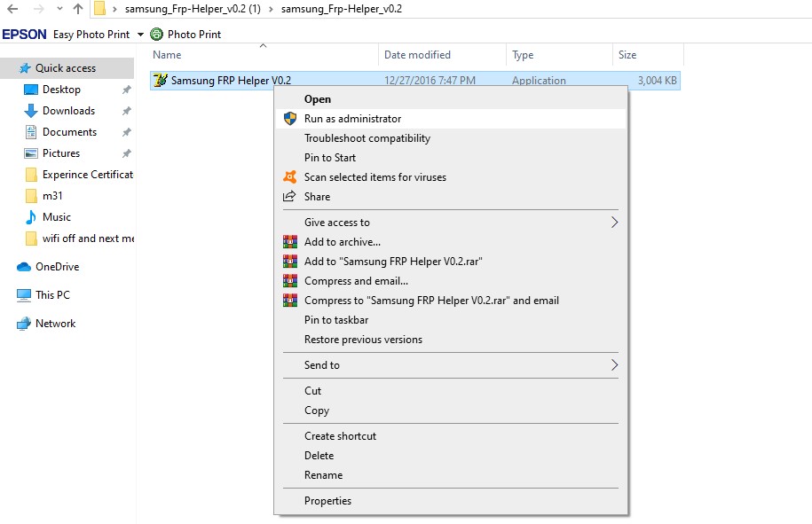Click the folder icon in address bar

(x=99, y=9)
